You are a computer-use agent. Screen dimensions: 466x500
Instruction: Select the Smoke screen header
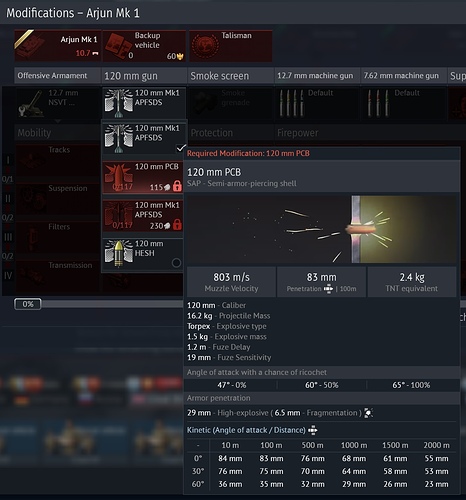(231, 76)
